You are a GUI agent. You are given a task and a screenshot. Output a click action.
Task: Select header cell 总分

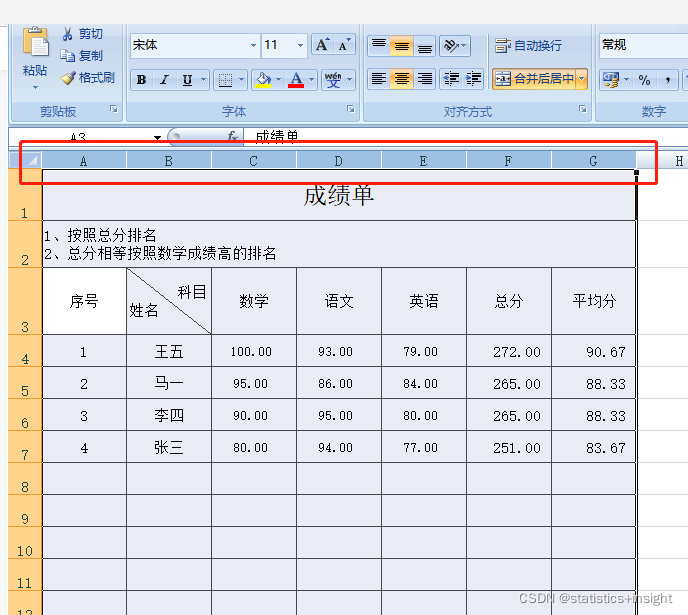click(x=509, y=301)
